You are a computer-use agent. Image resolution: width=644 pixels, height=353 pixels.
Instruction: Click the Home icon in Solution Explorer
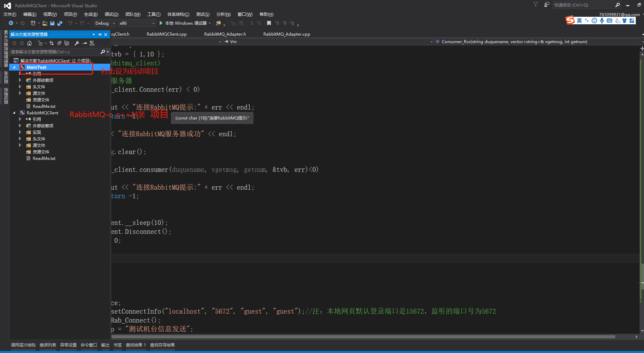pyautogui.click(x=29, y=43)
